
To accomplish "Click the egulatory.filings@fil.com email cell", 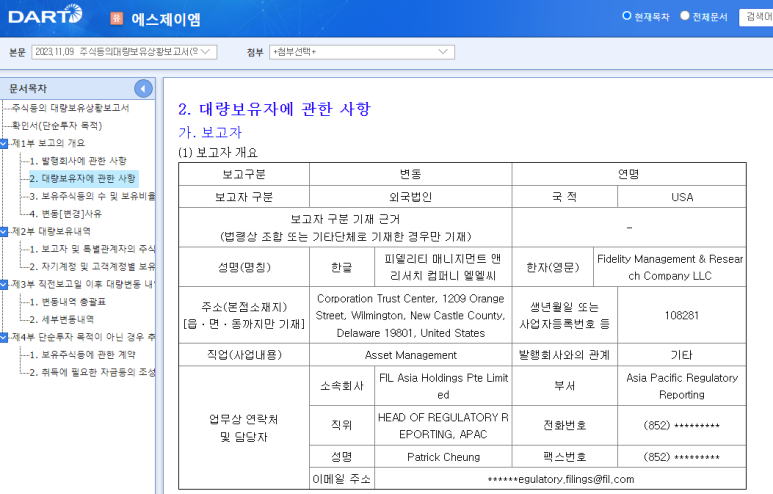I will tap(560, 479).
